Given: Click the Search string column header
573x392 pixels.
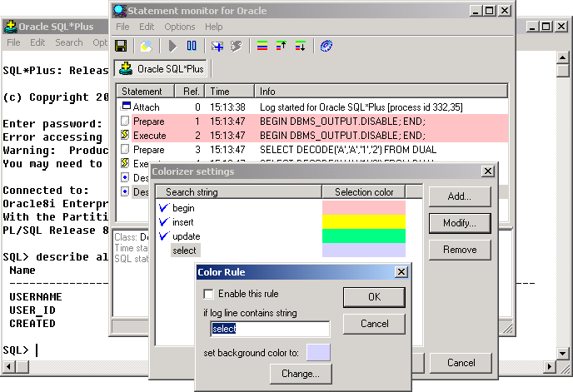Looking at the screenshot, I should coord(239,191).
